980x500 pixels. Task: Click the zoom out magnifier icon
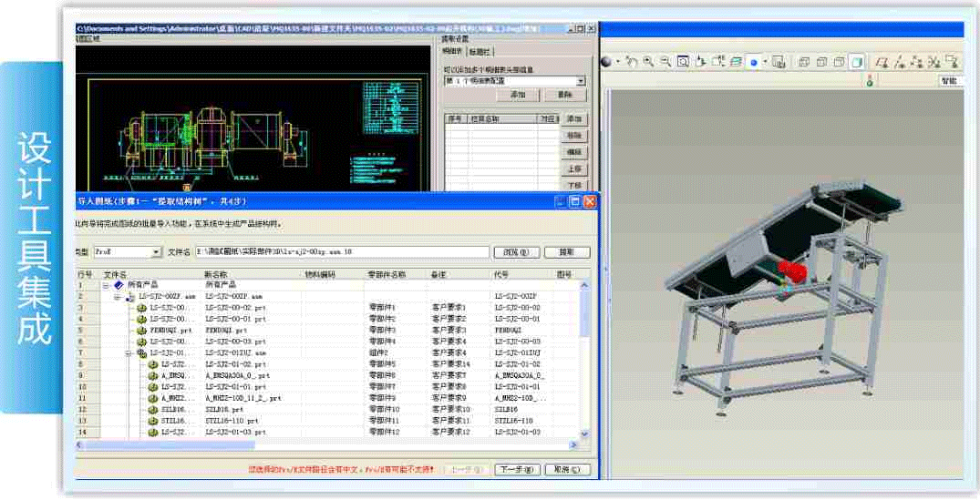click(665, 62)
